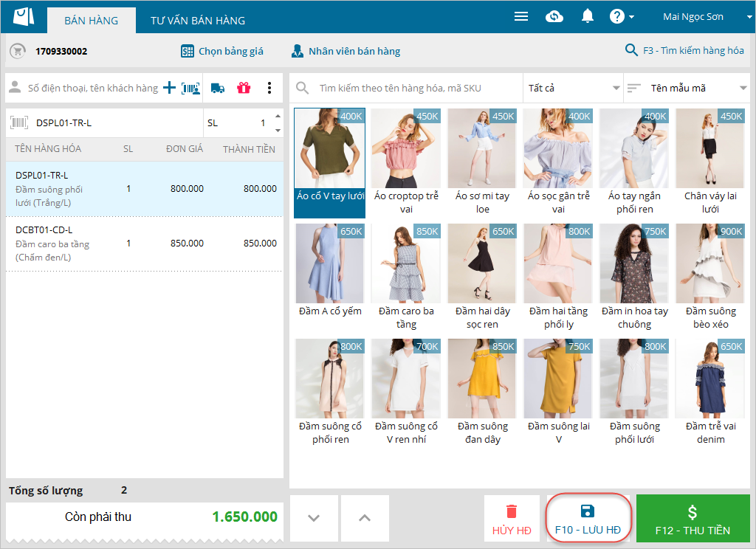Click the product search input field

(x=413, y=88)
